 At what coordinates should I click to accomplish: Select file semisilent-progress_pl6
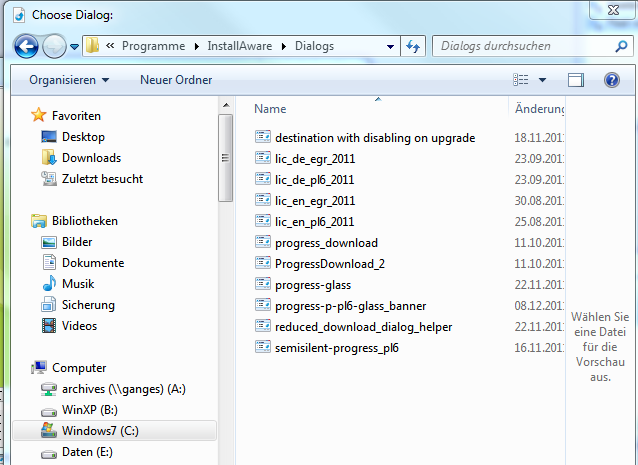[336, 348]
